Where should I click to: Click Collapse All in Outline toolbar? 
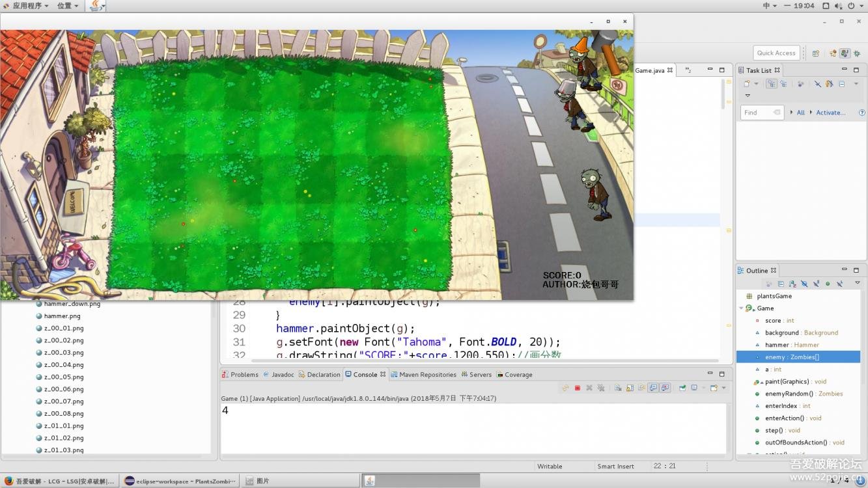pyautogui.click(x=781, y=284)
